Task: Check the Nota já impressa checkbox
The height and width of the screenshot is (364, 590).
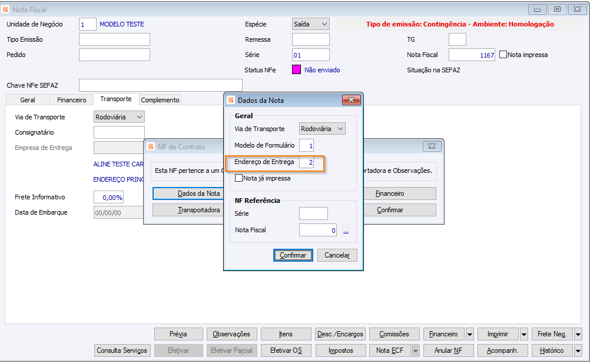Action: click(x=238, y=178)
